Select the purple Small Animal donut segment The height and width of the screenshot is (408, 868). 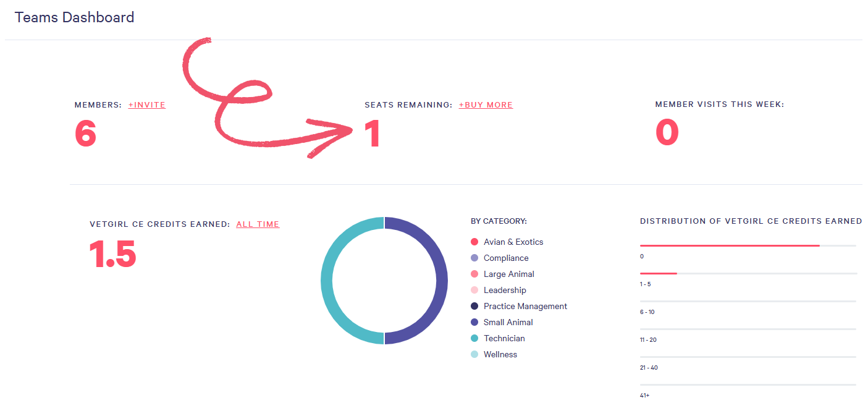(441, 281)
